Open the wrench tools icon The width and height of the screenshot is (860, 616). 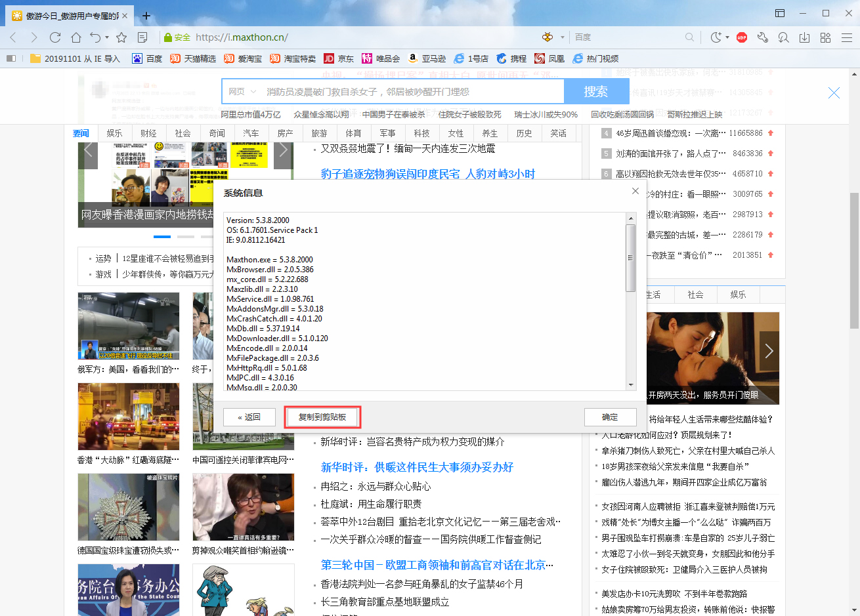tap(763, 37)
